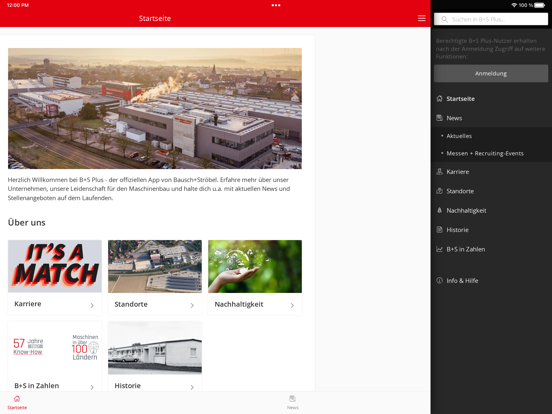Open Karriere card via its chevron
The image size is (552, 414).
92,305
